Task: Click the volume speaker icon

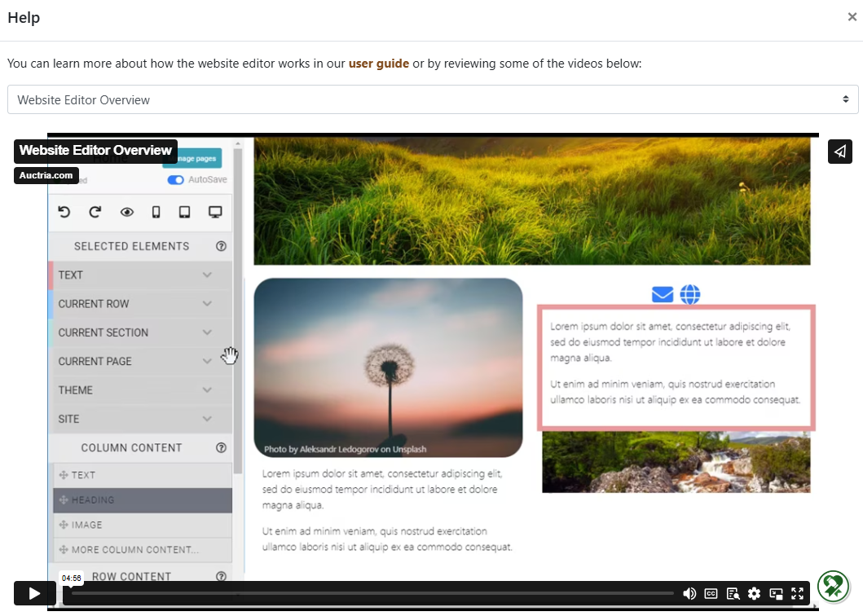Action: [x=689, y=593]
